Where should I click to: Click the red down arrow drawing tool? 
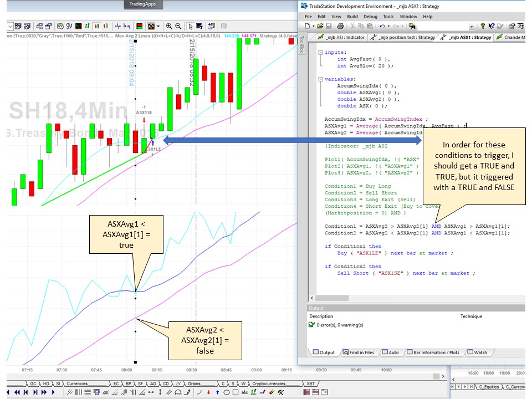pos(208,392)
